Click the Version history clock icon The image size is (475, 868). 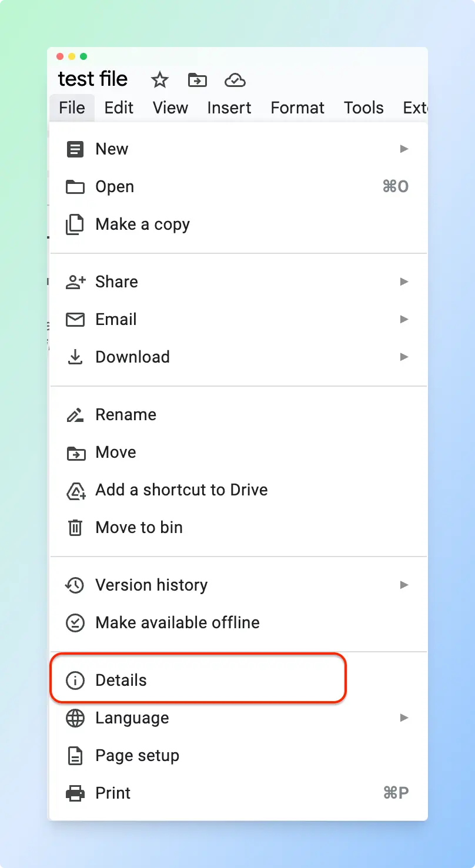tap(75, 585)
